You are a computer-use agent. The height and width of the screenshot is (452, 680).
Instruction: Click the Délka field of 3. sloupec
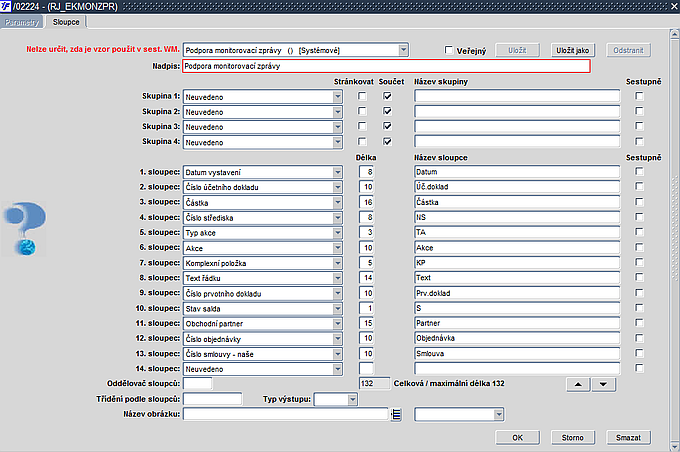coord(366,202)
